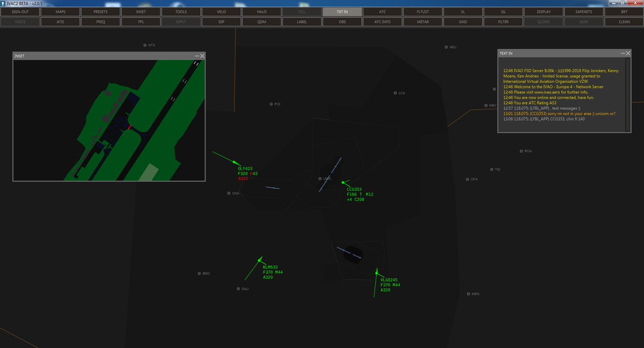The image size is (644, 348).
Task: Open the FILTER menu
Action: (503, 22)
